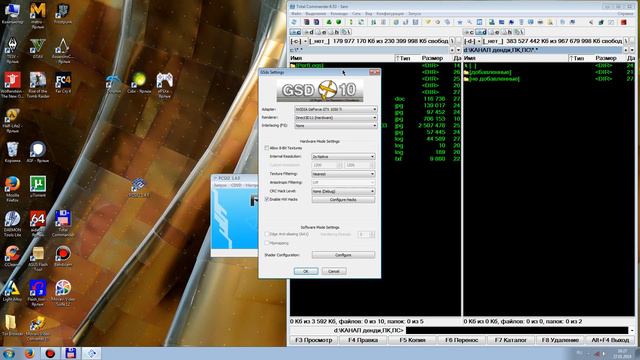Image resolution: width=640 pixels, height=360 pixels.
Task: Click the F5 Копия button
Action: point(412,340)
